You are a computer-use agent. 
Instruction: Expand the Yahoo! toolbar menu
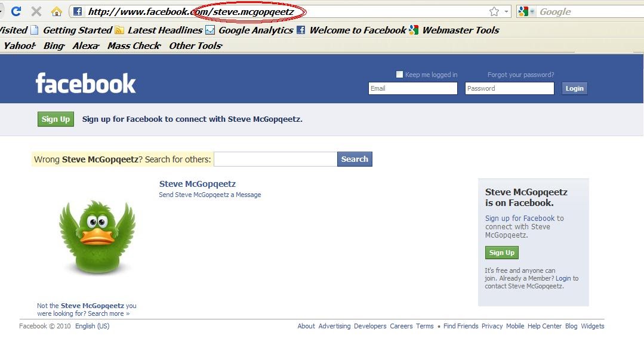point(20,45)
